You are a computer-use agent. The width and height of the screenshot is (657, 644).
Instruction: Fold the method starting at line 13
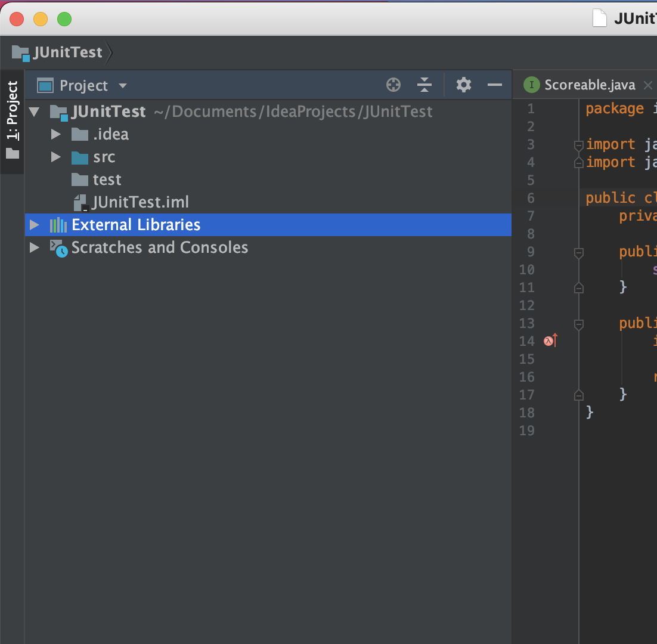[579, 324]
